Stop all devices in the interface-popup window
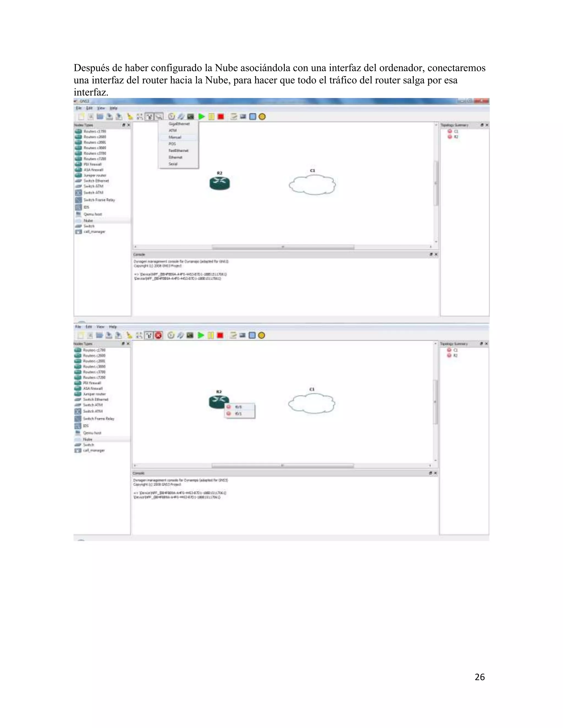Image resolution: width=563 pixels, height=728 pixels. pos(220,335)
